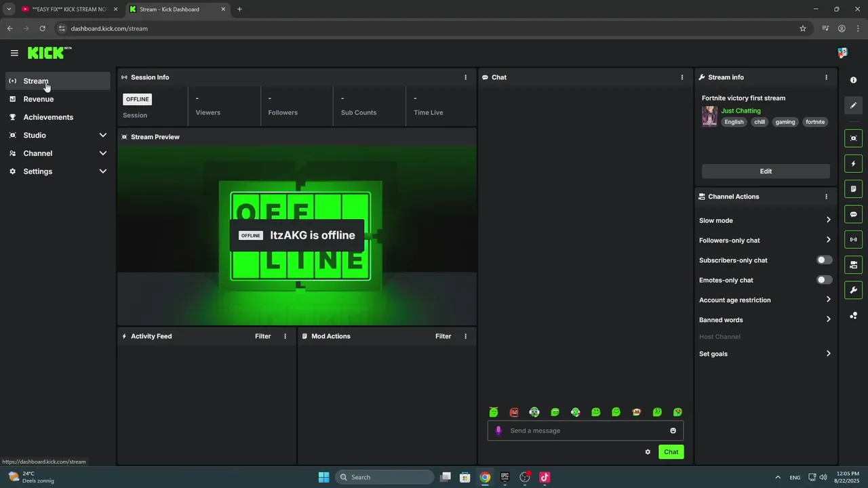
Task: Click the fortnite tag chip
Action: (815, 122)
